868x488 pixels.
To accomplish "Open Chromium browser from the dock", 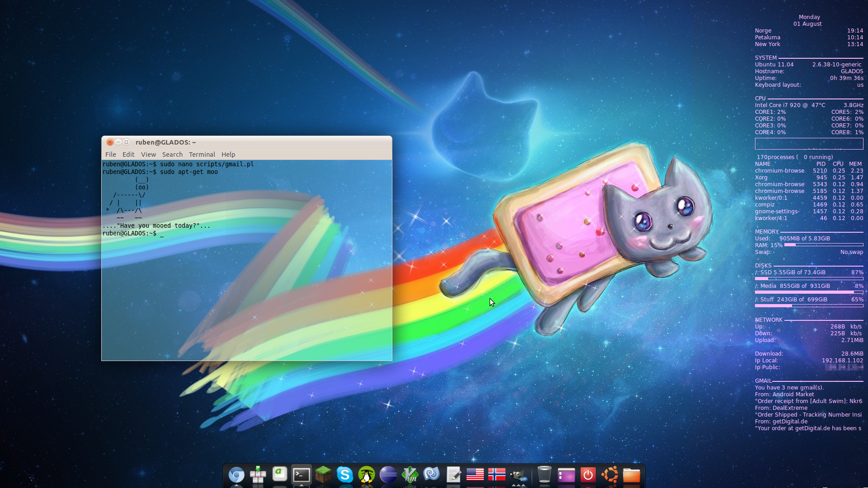I will click(x=236, y=475).
